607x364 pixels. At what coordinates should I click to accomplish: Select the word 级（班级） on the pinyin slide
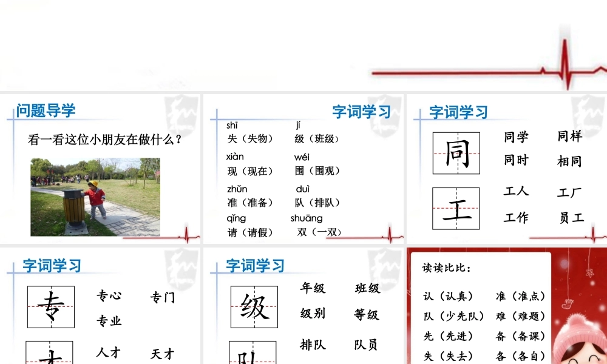tap(317, 138)
